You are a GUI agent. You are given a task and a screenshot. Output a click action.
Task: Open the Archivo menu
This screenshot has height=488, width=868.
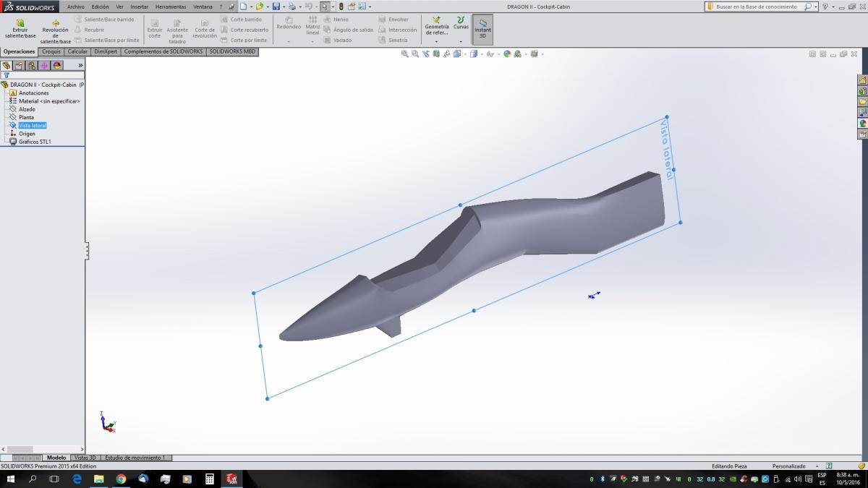(76, 7)
